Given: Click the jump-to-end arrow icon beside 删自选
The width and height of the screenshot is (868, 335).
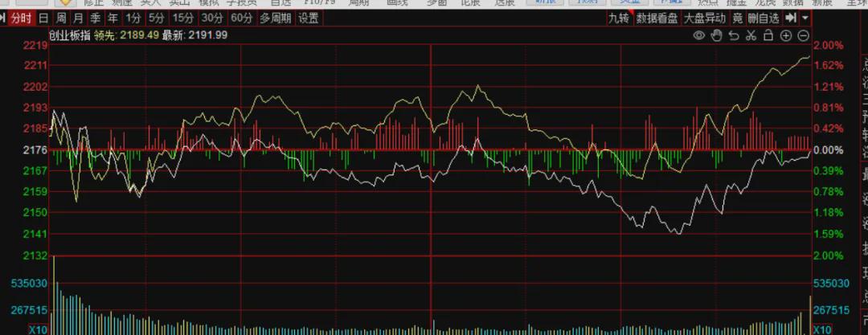Looking at the screenshot, I should 791,18.
